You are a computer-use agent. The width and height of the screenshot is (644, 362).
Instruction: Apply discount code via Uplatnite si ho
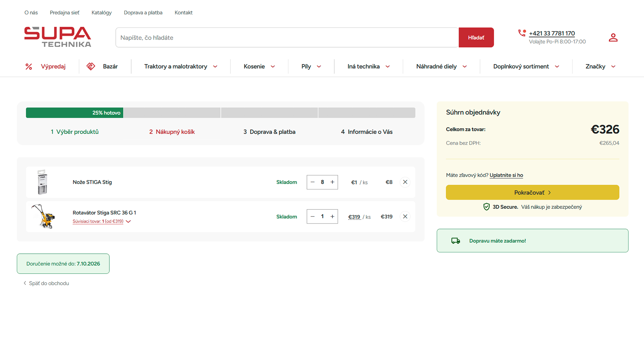506,175
